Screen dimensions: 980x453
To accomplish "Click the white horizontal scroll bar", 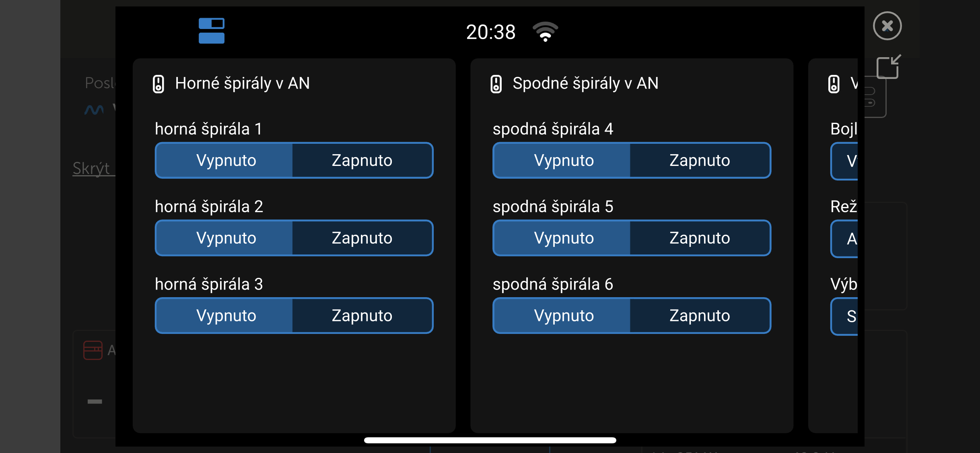I will tap(490, 440).
